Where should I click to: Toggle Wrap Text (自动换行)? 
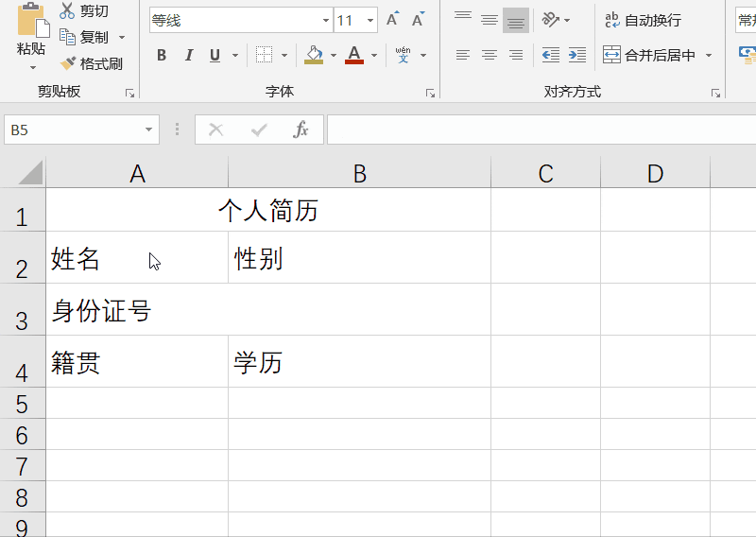point(643,20)
